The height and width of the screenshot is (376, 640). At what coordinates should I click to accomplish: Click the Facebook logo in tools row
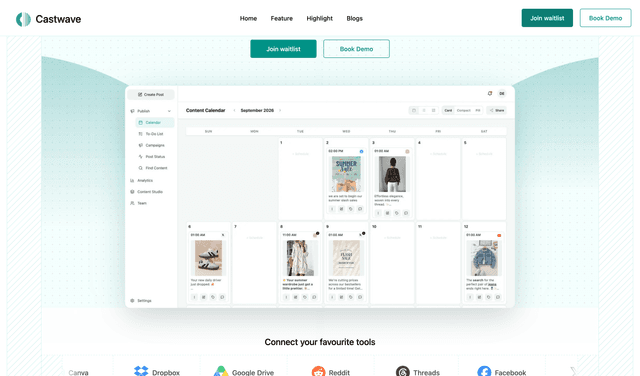coord(484,372)
